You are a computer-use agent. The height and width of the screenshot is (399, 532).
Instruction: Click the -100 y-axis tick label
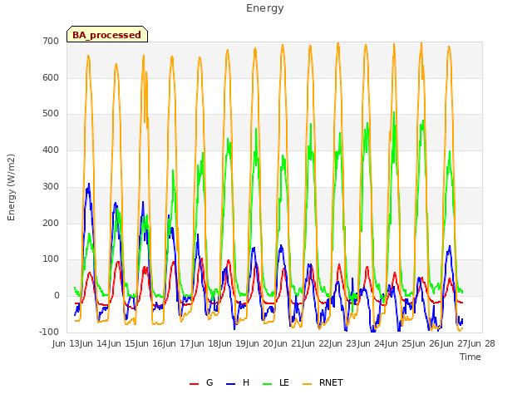[49, 332]
